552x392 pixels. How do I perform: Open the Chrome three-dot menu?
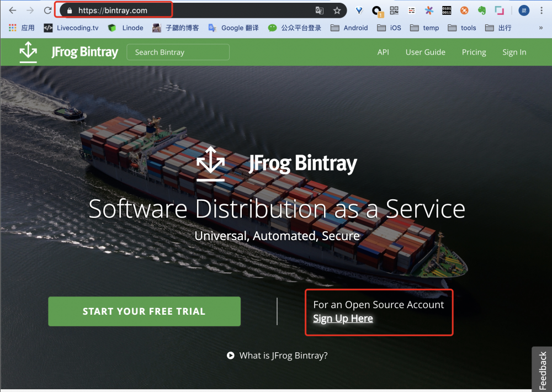[542, 10]
